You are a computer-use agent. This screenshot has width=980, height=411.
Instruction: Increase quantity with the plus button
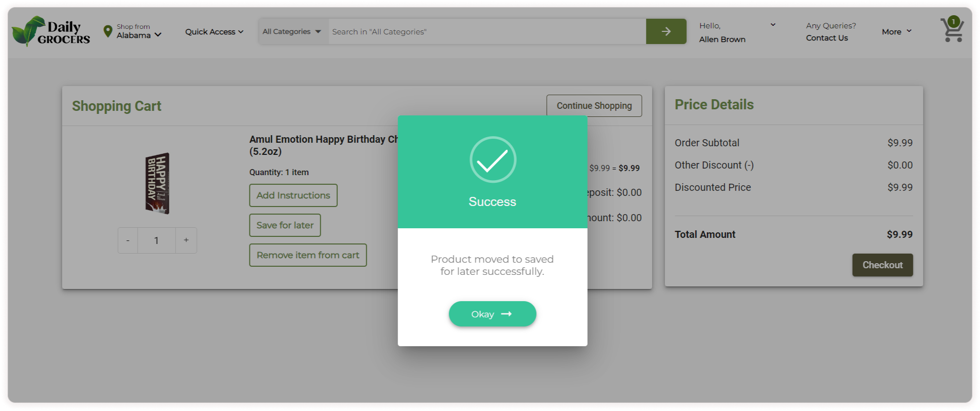[x=186, y=240]
